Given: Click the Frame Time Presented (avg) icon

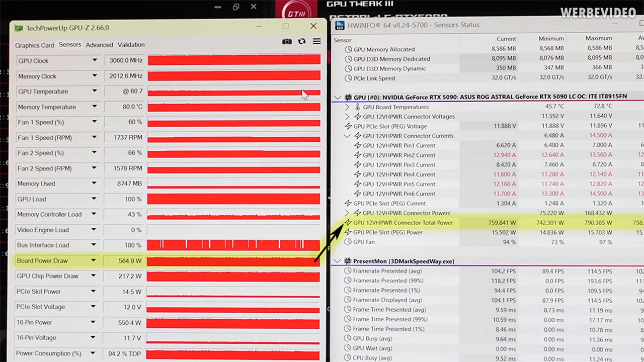Looking at the screenshot, I should pyautogui.click(x=348, y=310).
